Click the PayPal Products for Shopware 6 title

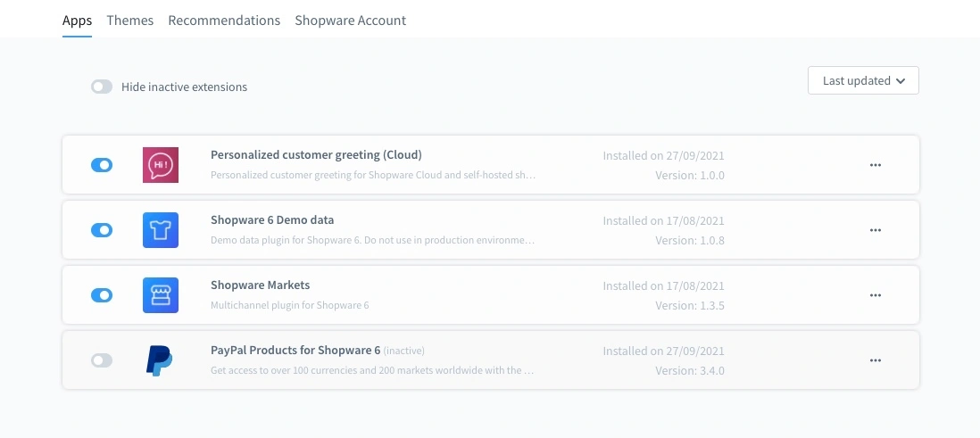[295, 351]
